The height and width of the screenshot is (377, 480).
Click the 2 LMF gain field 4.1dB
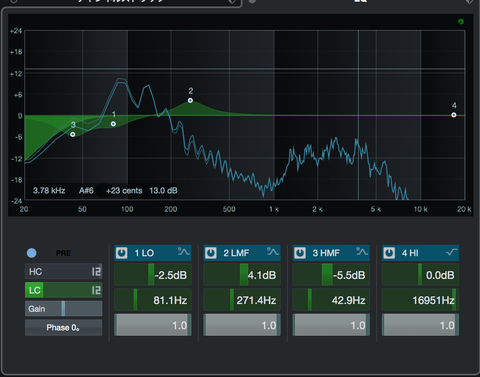(x=242, y=275)
